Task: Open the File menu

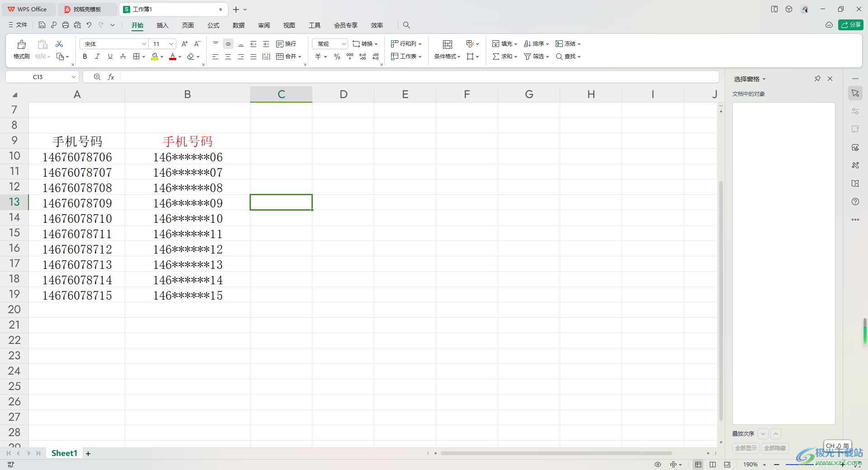Action: [18, 25]
